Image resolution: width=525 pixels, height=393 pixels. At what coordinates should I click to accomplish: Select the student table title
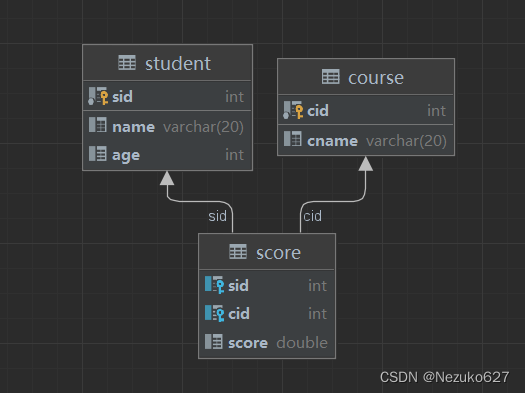pos(178,63)
